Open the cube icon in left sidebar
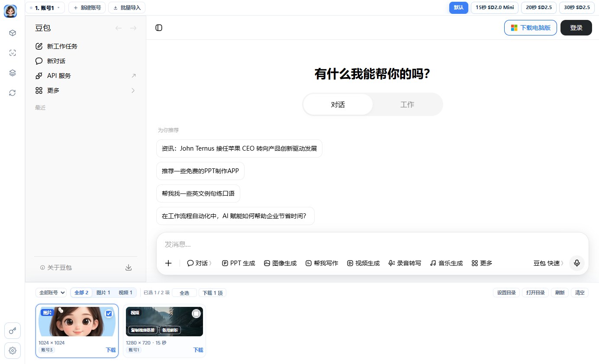This screenshot has height=364, width=599. [x=13, y=33]
